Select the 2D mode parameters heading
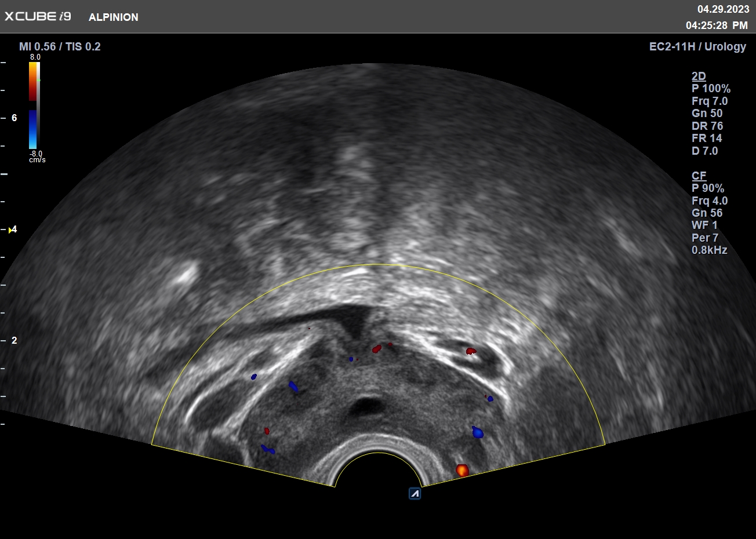The height and width of the screenshot is (539, 756). pyautogui.click(x=699, y=77)
